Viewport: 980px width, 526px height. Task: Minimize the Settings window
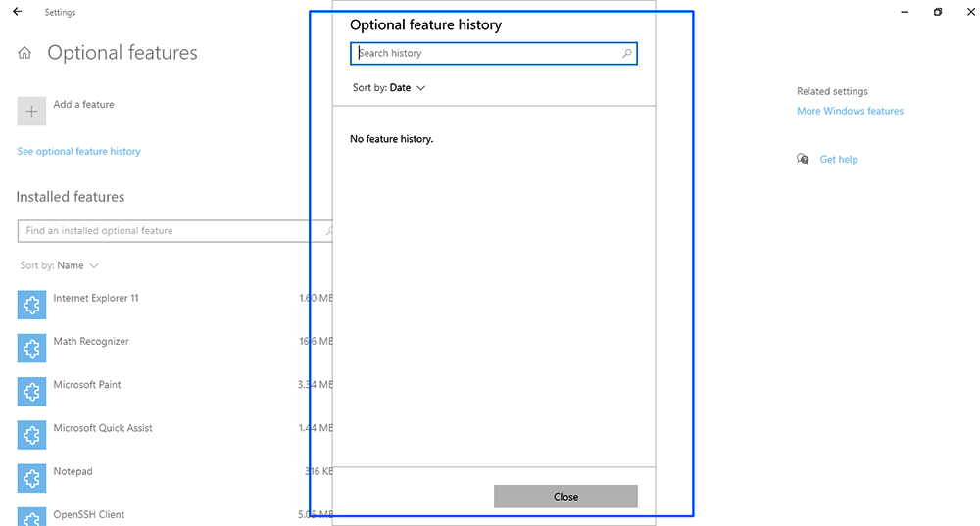(905, 12)
